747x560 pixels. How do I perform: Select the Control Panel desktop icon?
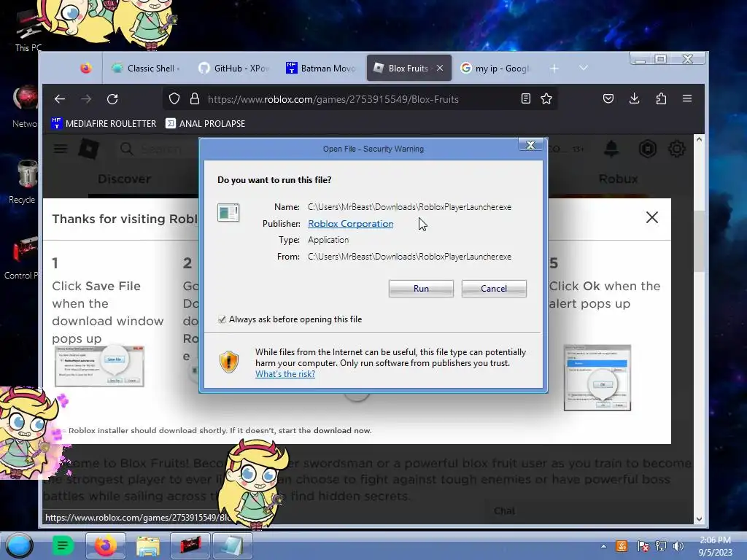click(x=22, y=257)
